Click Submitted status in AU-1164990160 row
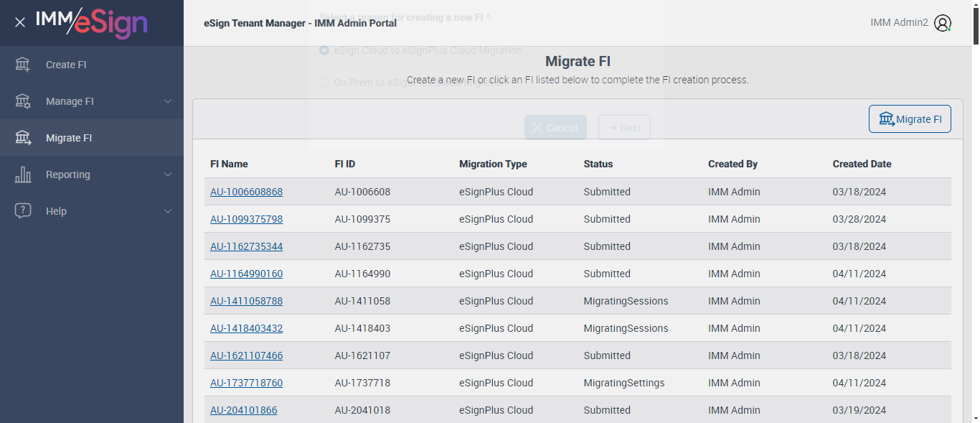 (607, 274)
